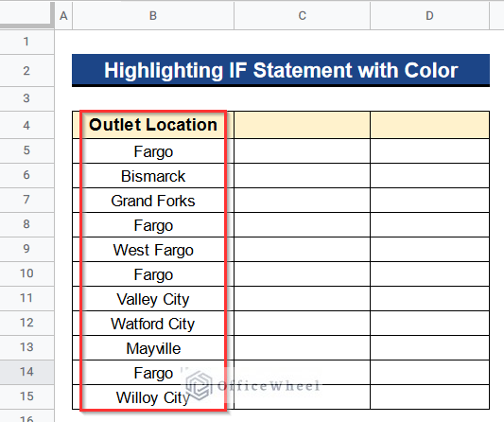Select the 'Fargo' cell in row 5

click(x=153, y=150)
